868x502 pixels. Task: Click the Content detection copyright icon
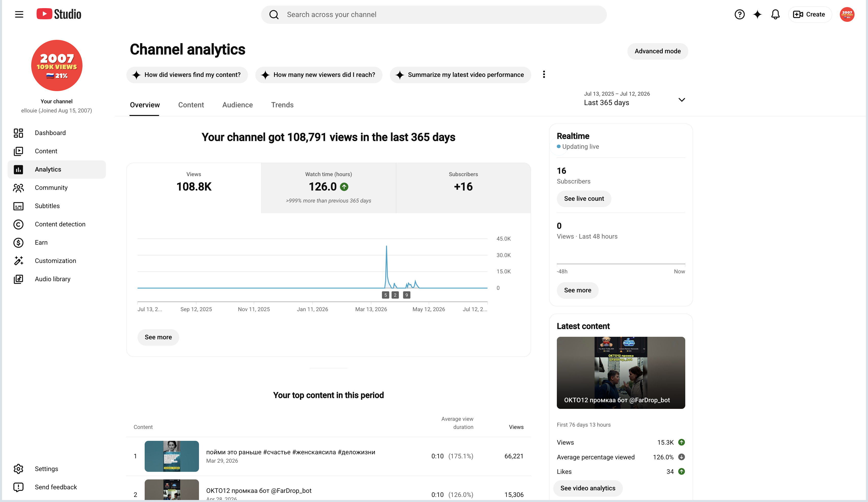(18, 224)
